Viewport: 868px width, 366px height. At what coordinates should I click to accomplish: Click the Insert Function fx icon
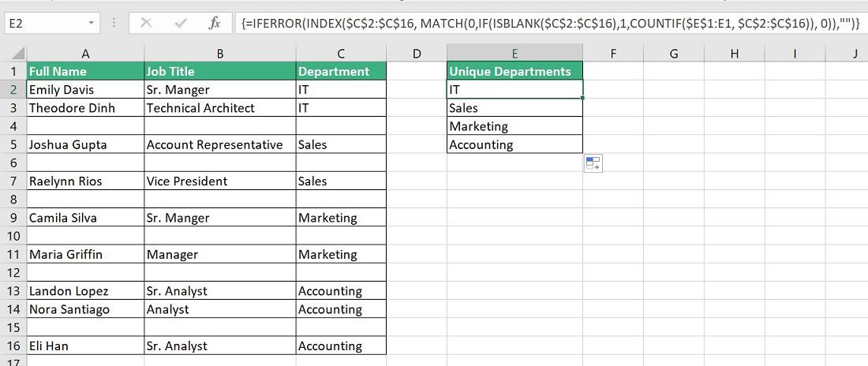click(x=214, y=23)
